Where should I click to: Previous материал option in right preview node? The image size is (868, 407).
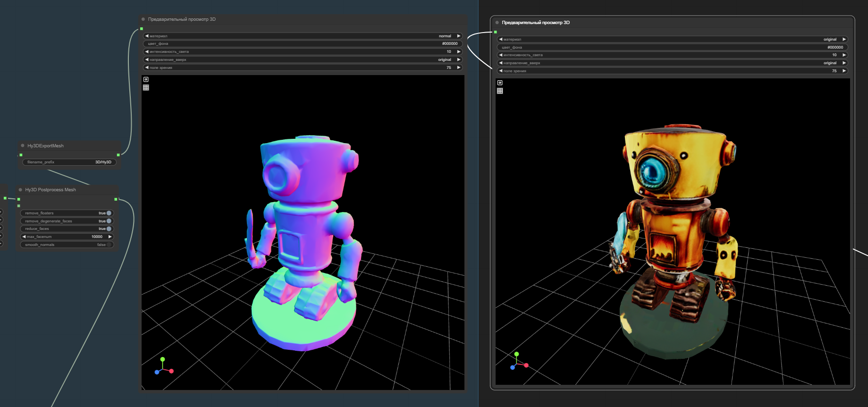click(501, 39)
